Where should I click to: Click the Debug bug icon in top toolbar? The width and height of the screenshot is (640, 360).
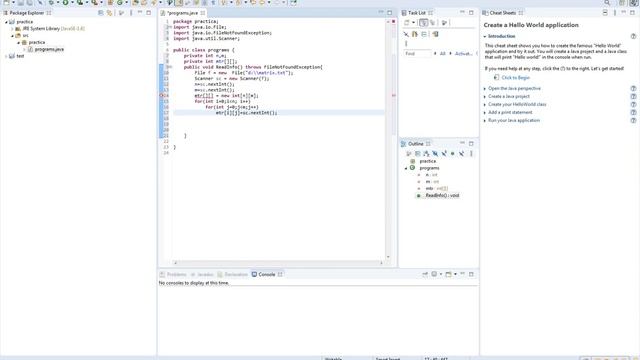coord(51,2)
